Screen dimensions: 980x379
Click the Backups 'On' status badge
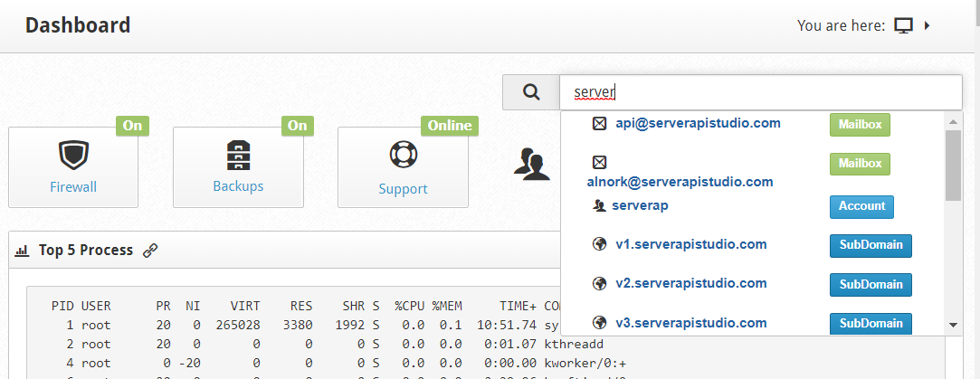(298, 126)
